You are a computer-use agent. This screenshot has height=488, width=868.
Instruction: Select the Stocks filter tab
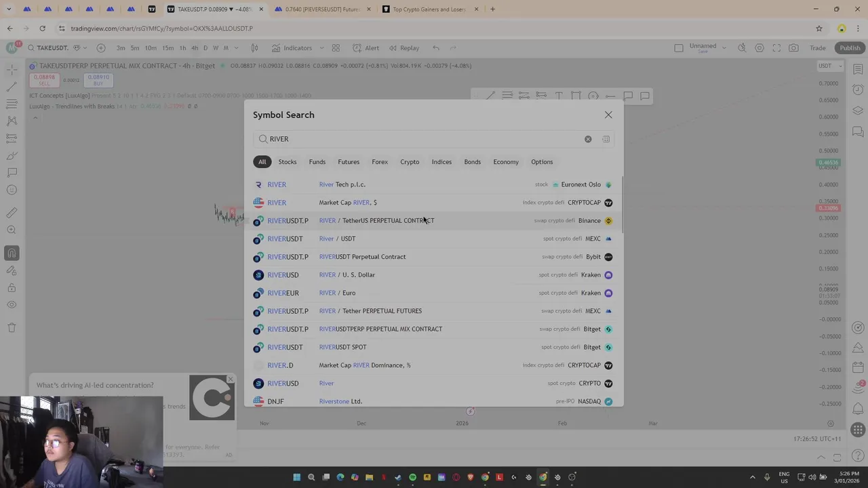(287, 162)
